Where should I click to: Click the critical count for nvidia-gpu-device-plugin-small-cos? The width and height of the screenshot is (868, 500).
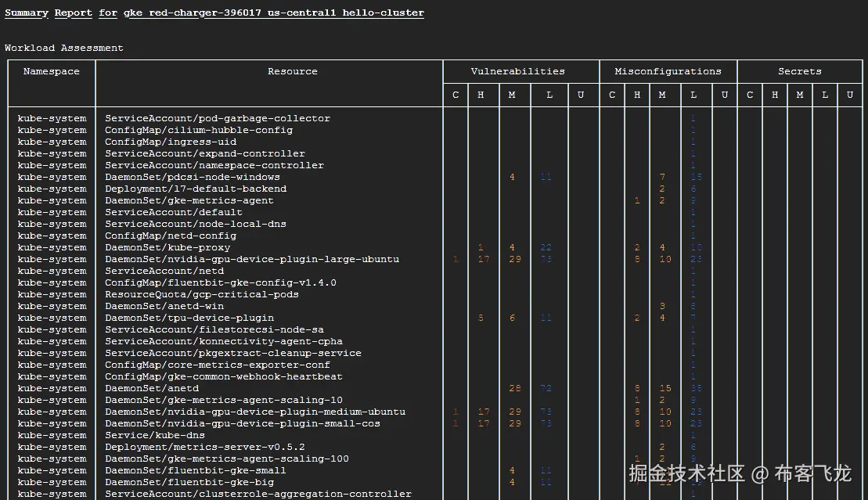point(456,423)
